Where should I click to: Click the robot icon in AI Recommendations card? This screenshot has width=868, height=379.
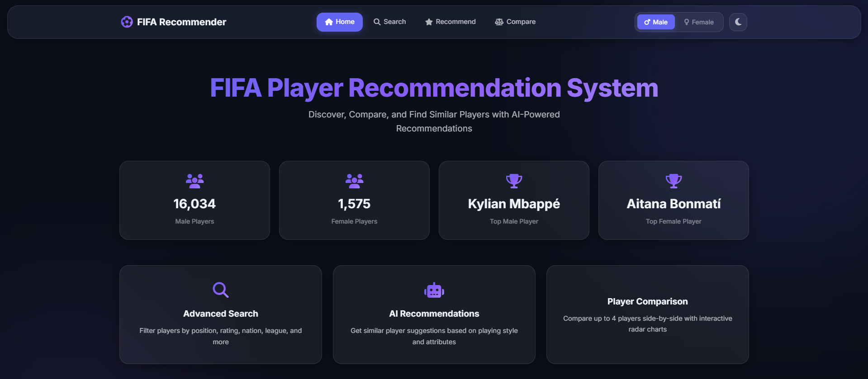(434, 290)
